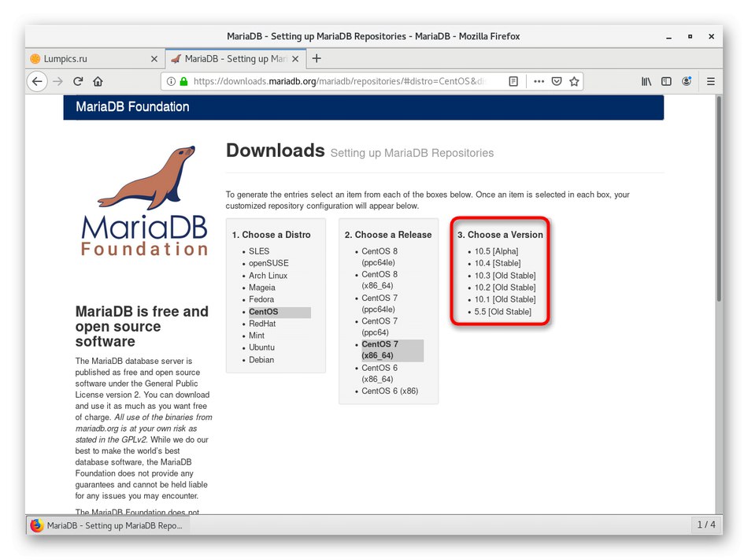Select highlighted CentOS 7 (x86_64) release

point(392,350)
